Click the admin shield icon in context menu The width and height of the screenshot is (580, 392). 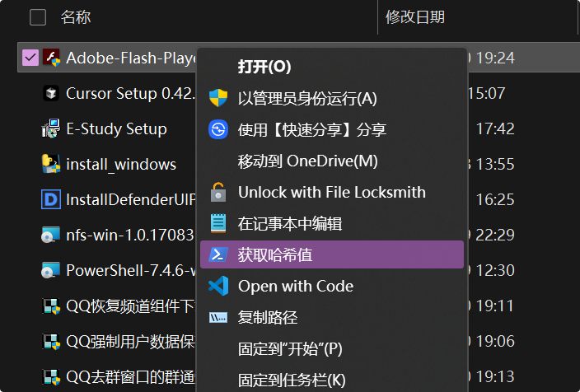[218, 98]
